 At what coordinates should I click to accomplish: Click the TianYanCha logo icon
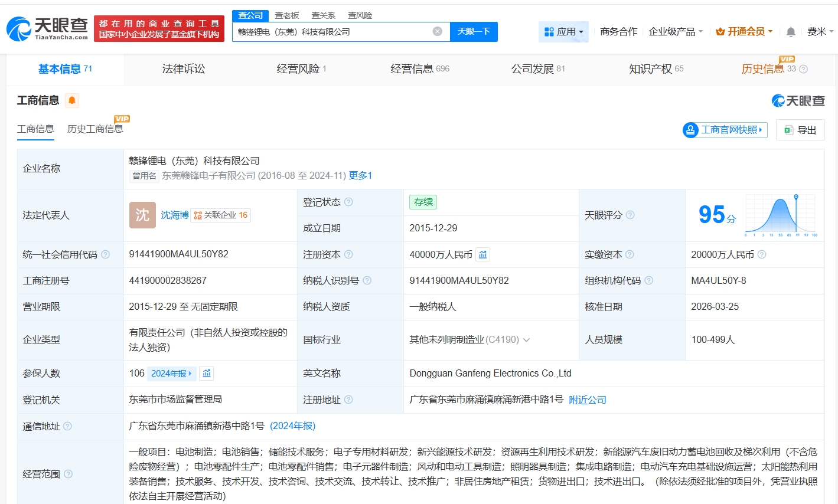tap(21, 28)
